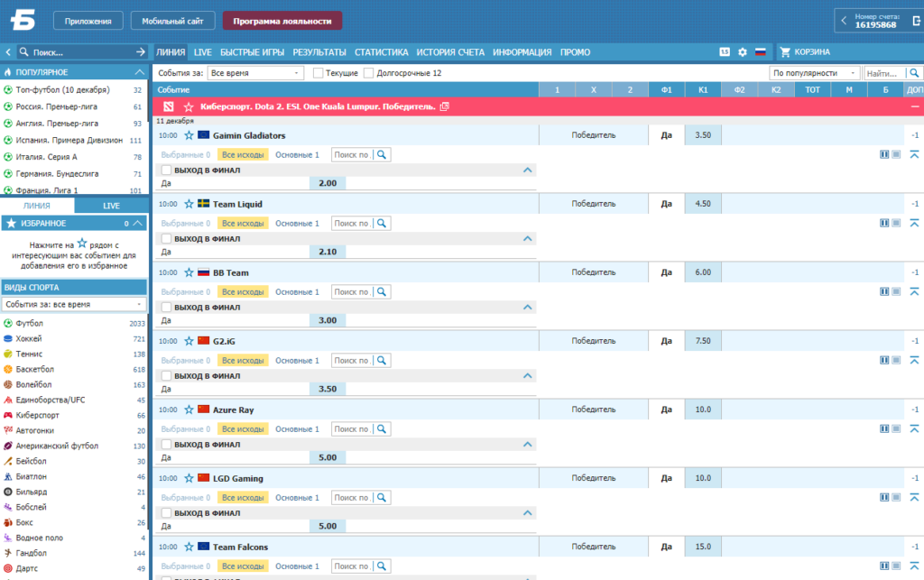Check ВЫХОД В ФИНАЛ for LGD Gaming
The width and height of the screenshot is (924, 580).
166,513
